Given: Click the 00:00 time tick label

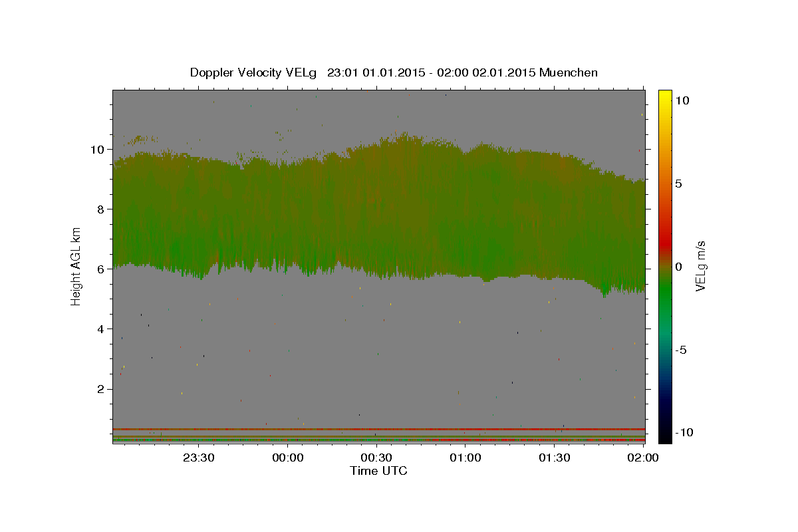Looking at the screenshot, I should [x=288, y=458].
